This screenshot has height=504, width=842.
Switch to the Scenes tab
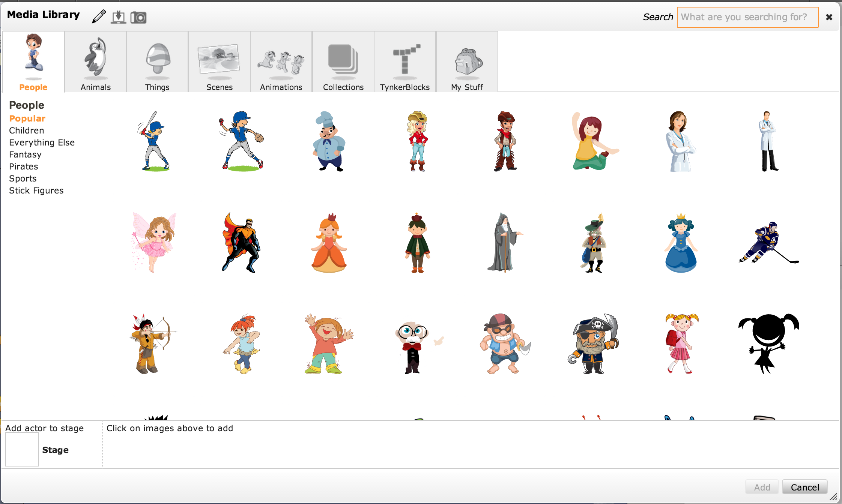220,62
